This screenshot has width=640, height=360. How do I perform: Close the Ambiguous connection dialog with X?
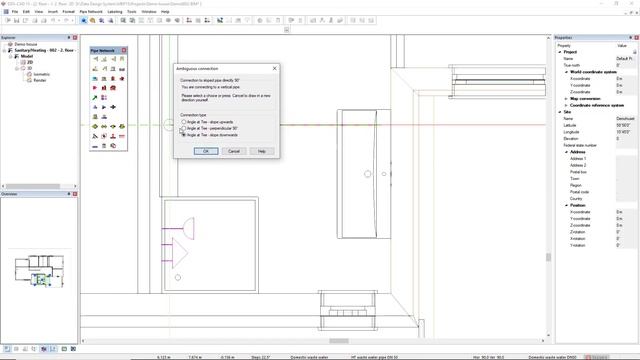(x=275, y=68)
